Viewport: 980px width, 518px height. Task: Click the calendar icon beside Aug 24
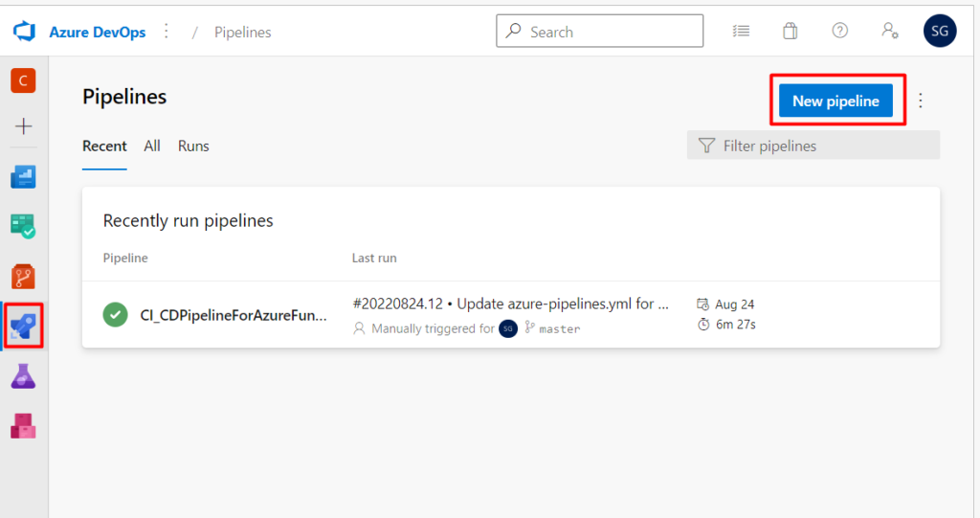[x=702, y=304]
